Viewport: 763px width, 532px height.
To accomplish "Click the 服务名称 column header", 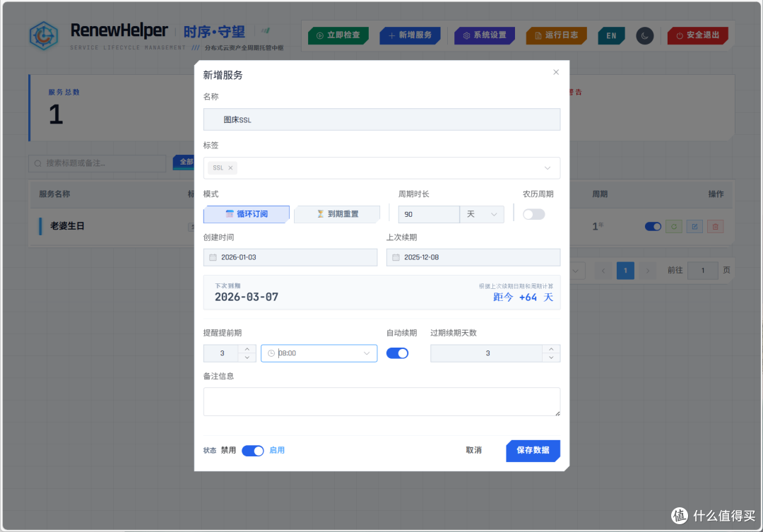I will click(54, 194).
